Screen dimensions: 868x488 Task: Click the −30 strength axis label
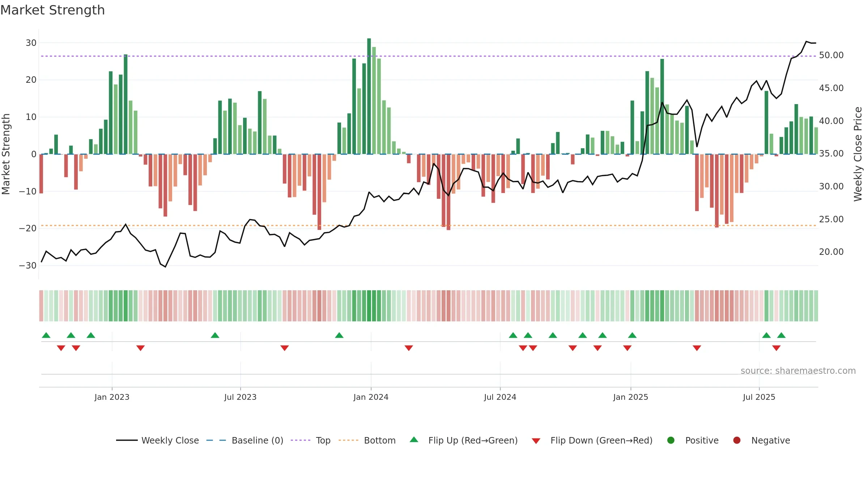28,266
